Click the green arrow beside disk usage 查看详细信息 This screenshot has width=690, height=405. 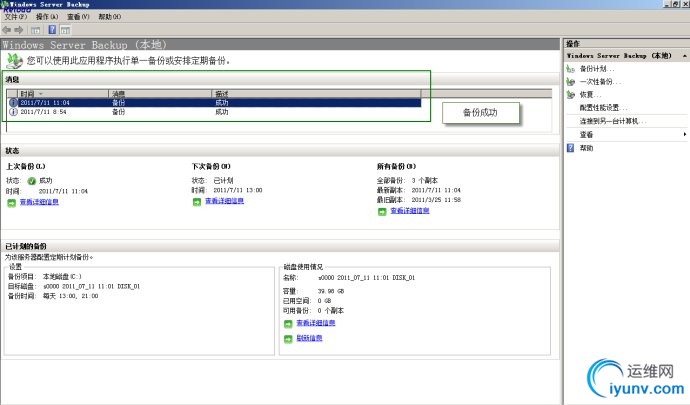point(288,324)
